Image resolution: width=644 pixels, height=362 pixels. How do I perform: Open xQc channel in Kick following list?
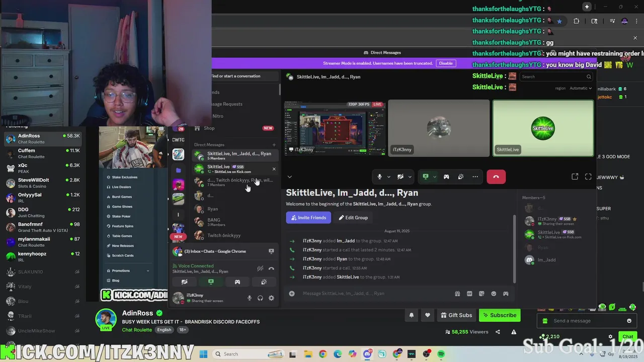(x=43, y=168)
